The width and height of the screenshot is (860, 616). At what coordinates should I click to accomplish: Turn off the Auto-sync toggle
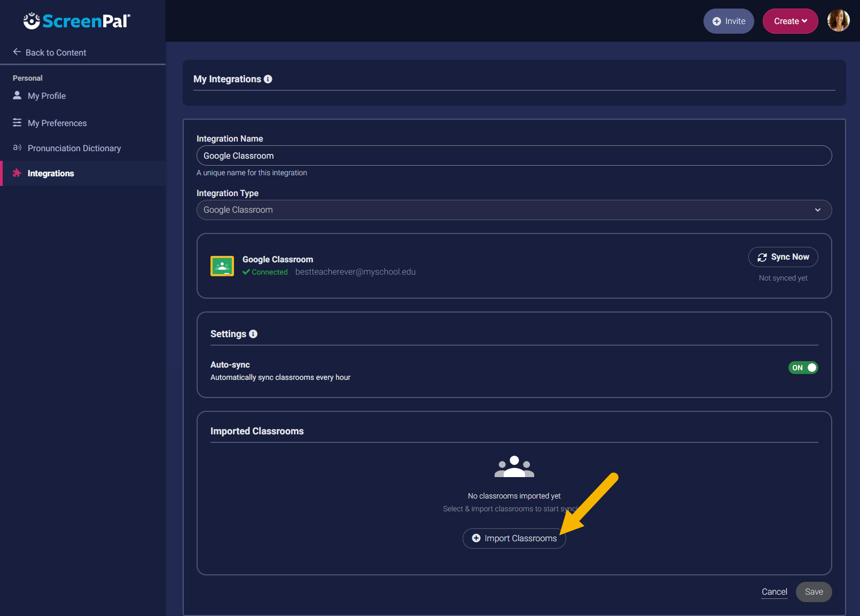tap(803, 368)
